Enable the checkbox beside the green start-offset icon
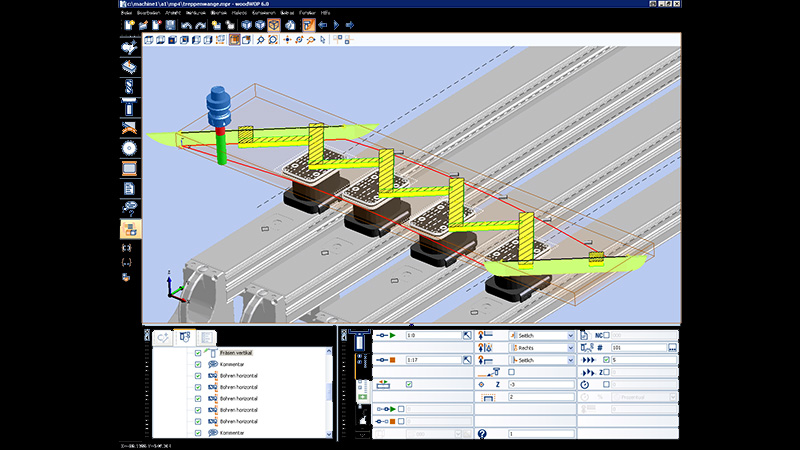This screenshot has width=800, height=450. coord(401,409)
